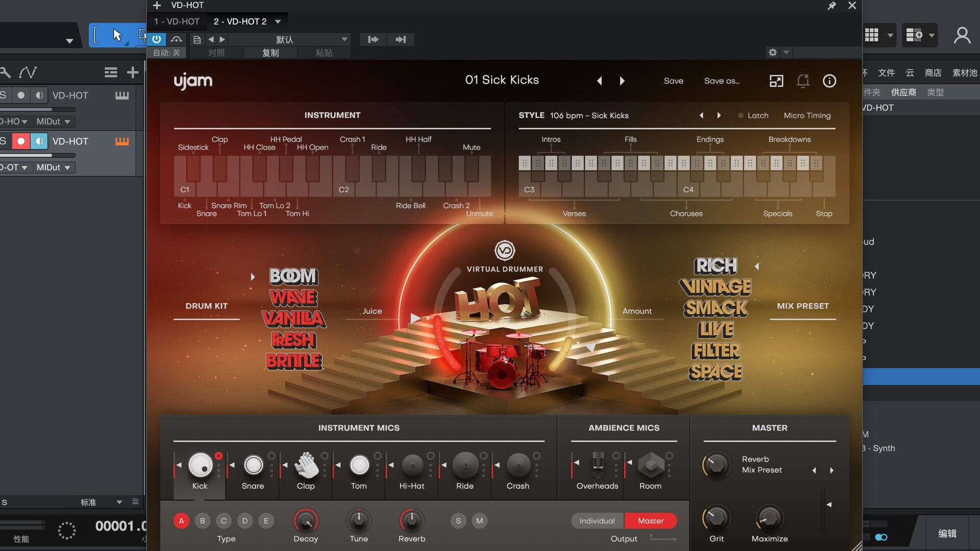Screen dimensions: 980x551
Task: Switch to the 1 - VD-HOT tab
Action: click(x=177, y=21)
